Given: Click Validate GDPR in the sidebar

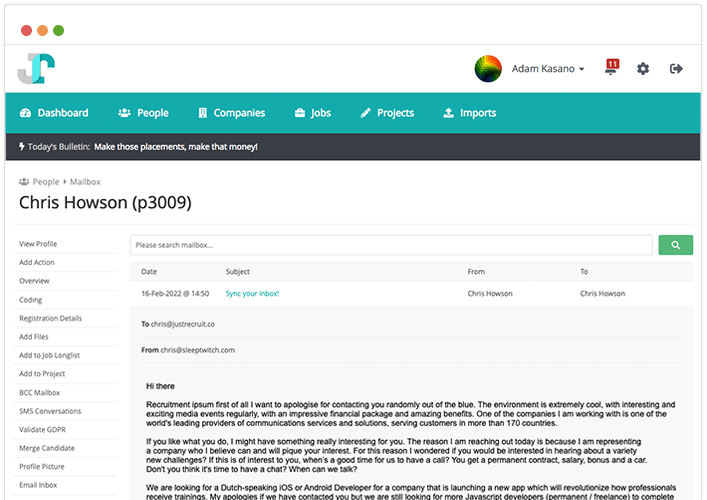Looking at the screenshot, I should [x=42, y=430].
